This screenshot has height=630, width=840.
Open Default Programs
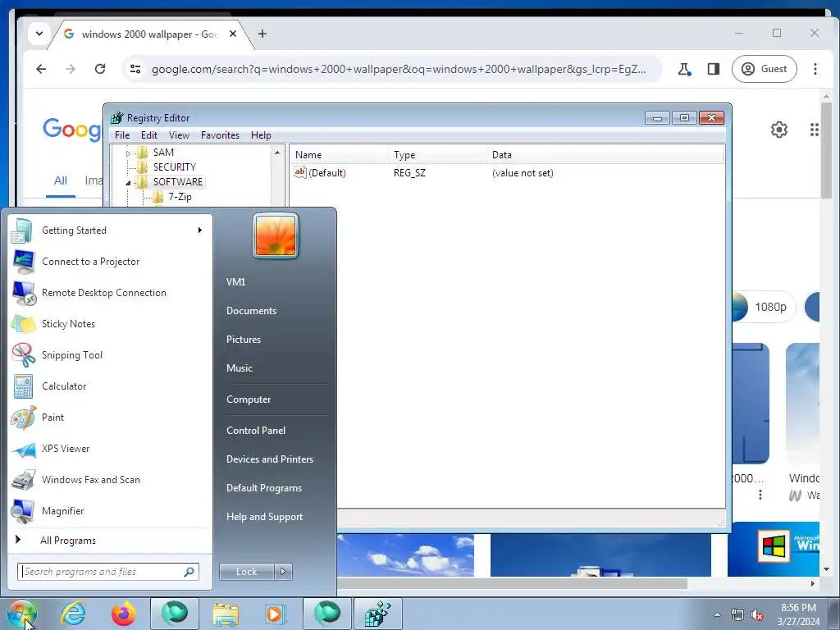(x=263, y=488)
